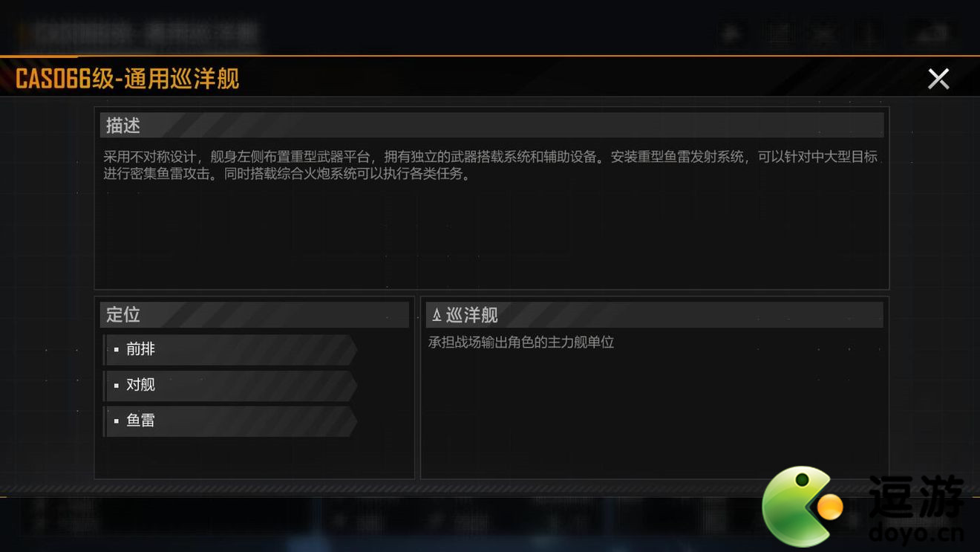Click the 承担战场输出角色的主力舰单位 text
This screenshot has height=552, width=980.
pyautogui.click(x=521, y=342)
